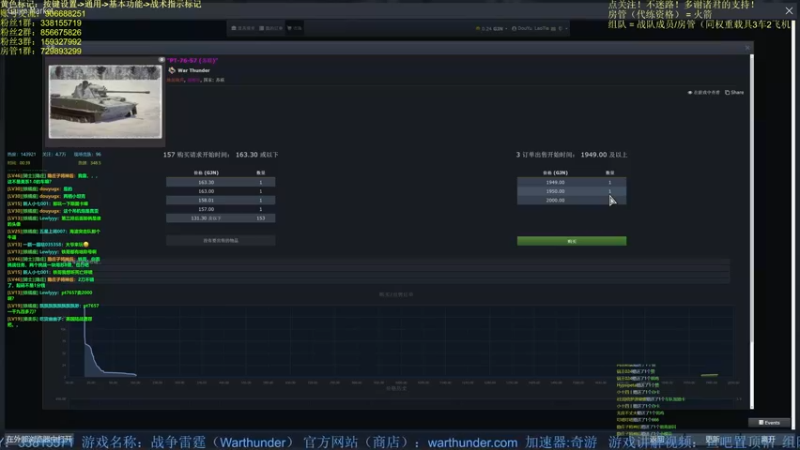Click the 163.30 or below buy summary

coord(220,155)
